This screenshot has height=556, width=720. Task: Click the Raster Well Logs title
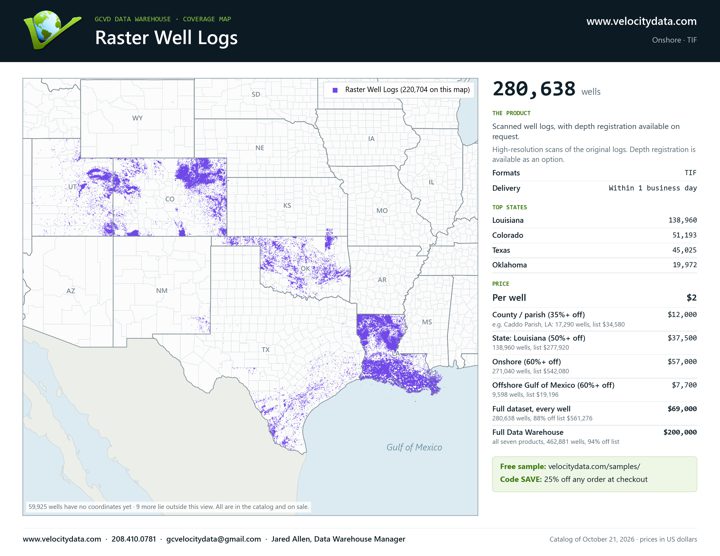(x=166, y=38)
